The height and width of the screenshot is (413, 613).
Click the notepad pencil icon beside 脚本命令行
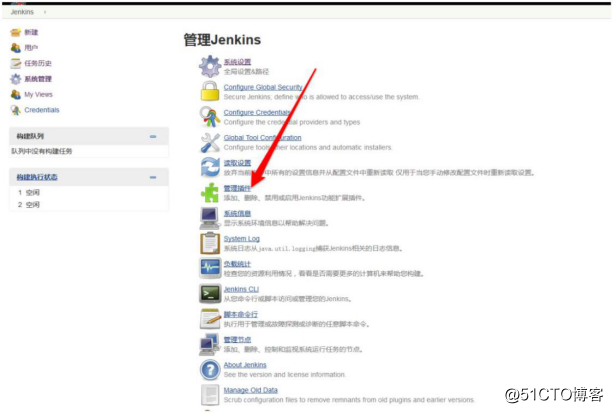(x=210, y=319)
